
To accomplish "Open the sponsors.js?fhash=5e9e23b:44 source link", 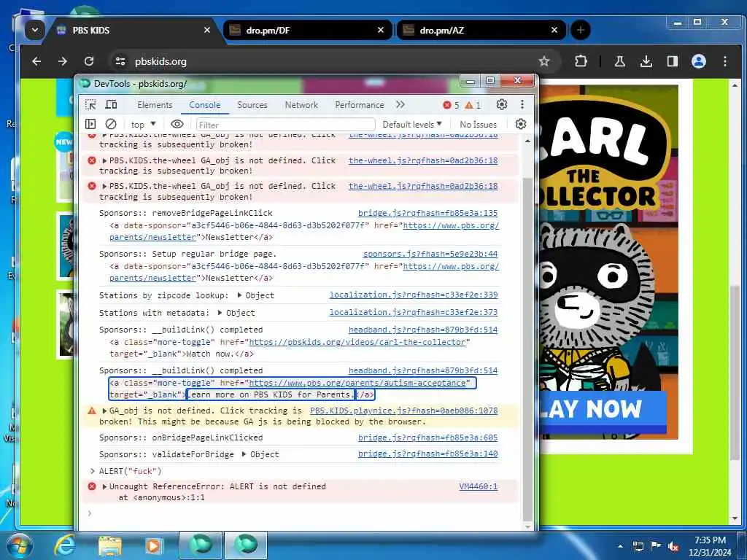I will [430, 254].
